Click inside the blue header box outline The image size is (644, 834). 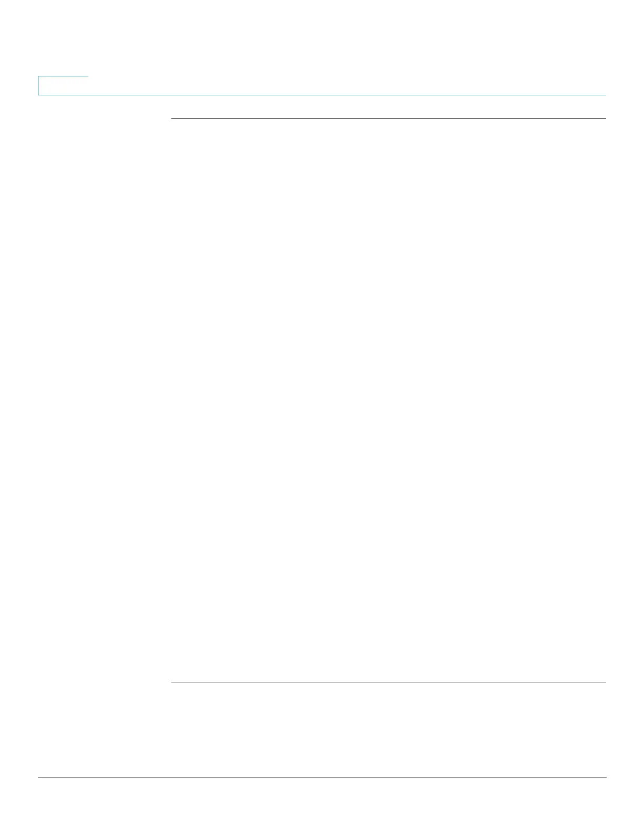point(63,86)
